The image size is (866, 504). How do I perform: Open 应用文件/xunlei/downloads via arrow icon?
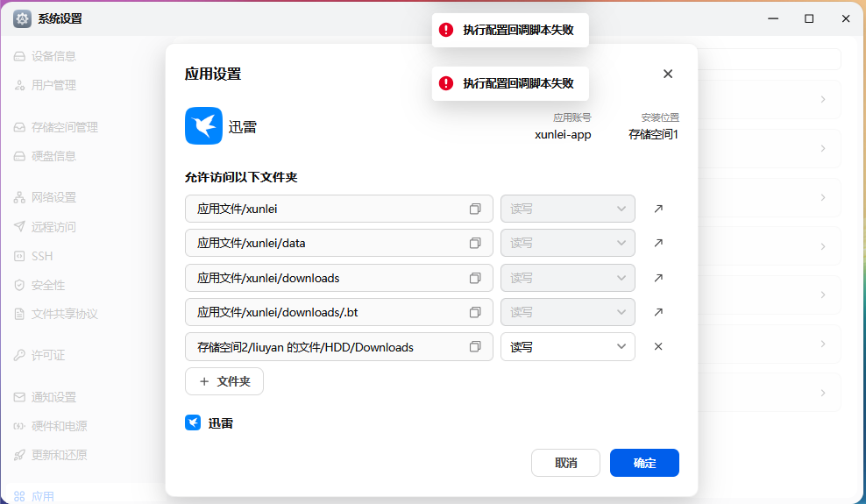tap(657, 278)
